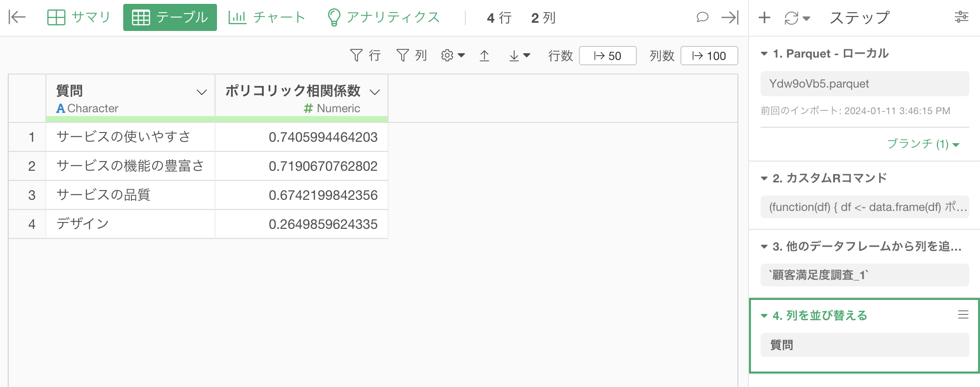Open the アナリティクス tab
980x387 pixels.
point(384,17)
